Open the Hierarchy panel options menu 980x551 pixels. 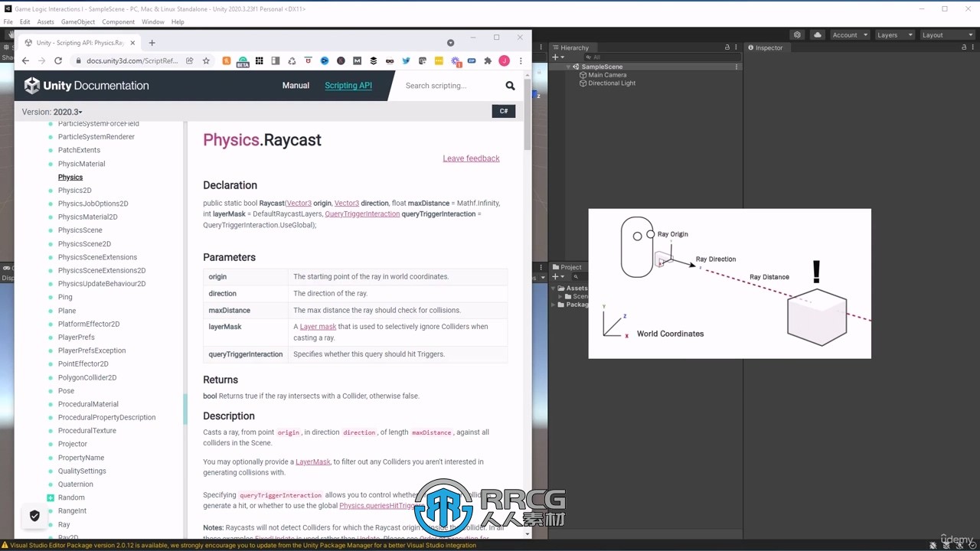pyautogui.click(x=737, y=47)
